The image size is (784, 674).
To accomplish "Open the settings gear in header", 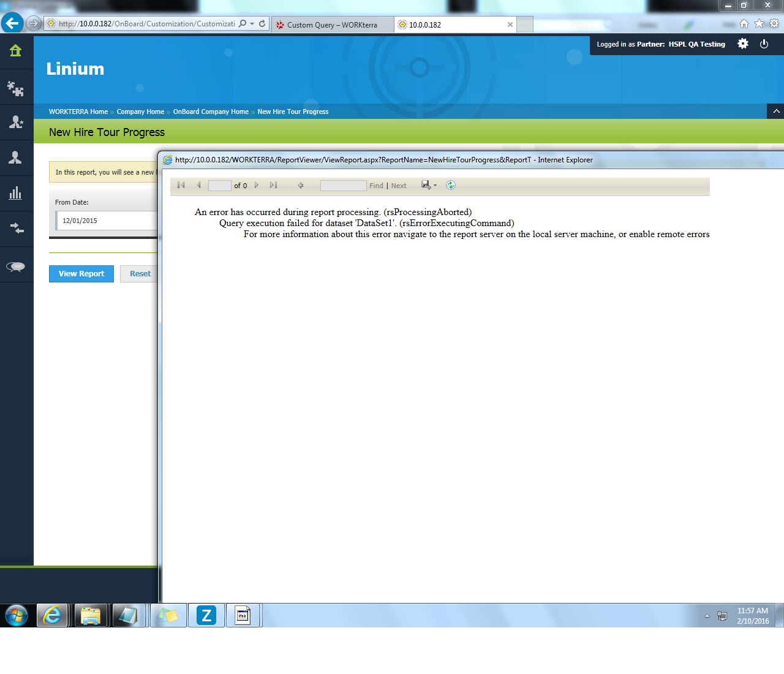I will pos(743,44).
